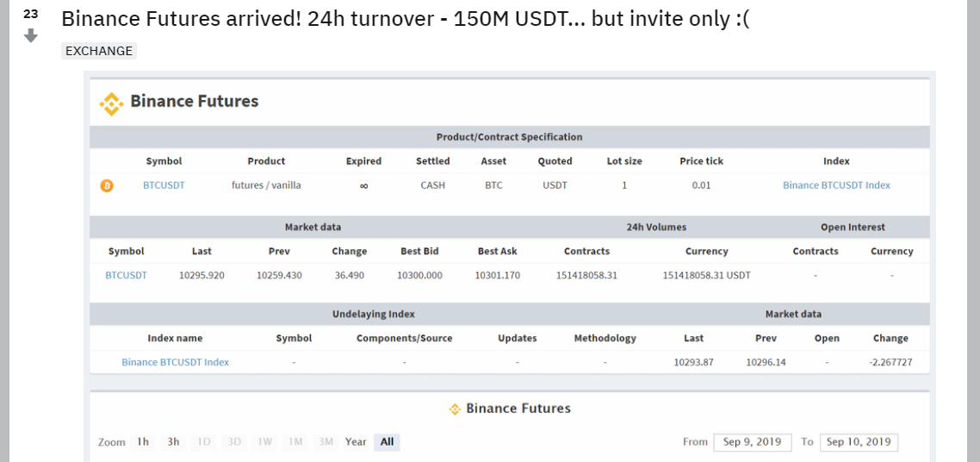Select the All zoom range button
This screenshot has height=462, width=980.
[387, 442]
